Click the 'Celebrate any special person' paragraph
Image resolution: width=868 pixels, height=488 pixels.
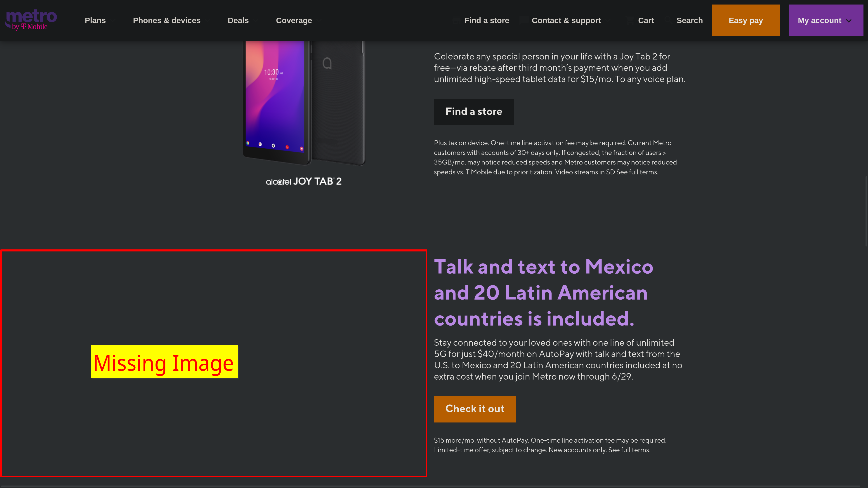tap(560, 68)
